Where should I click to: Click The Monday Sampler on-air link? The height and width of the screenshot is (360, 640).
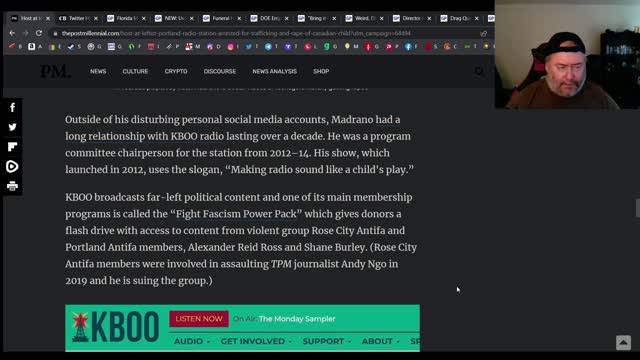coord(297,319)
